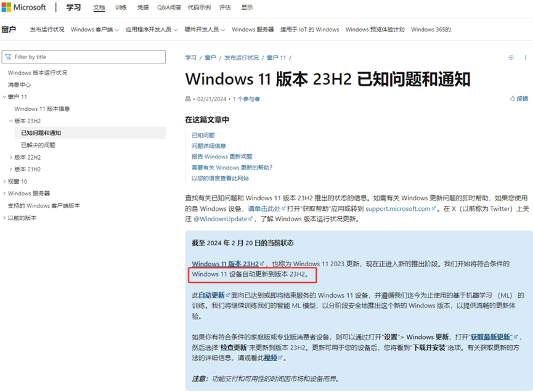Image resolution: width=533 pixels, height=392 pixels.
Task: Open 发布运行状况 in the sub navigation
Action: pos(47,30)
